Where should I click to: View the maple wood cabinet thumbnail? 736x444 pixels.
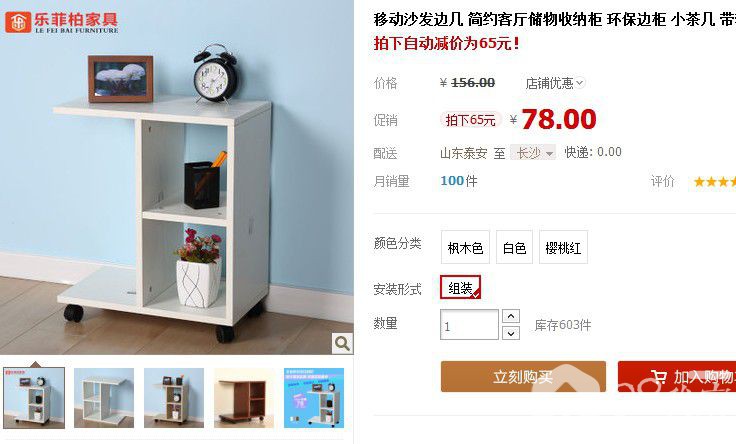174,398
